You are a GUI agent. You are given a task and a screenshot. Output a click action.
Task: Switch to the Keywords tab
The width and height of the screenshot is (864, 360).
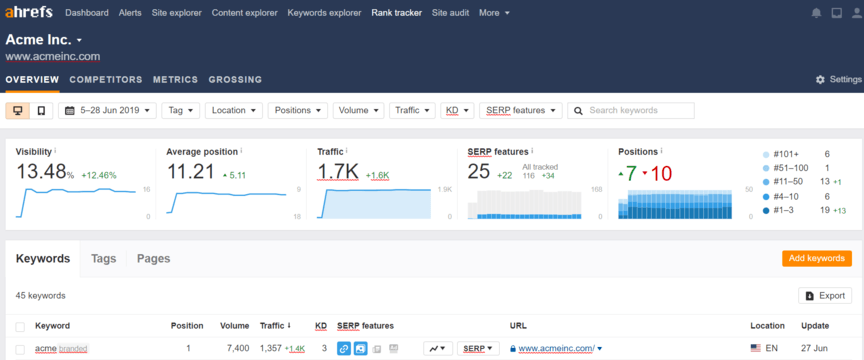pyautogui.click(x=43, y=259)
